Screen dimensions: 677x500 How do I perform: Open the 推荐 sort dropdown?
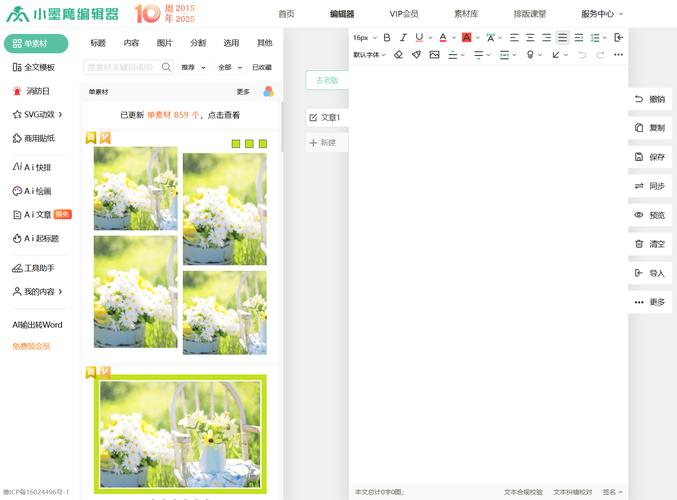(x=193, y=67)
